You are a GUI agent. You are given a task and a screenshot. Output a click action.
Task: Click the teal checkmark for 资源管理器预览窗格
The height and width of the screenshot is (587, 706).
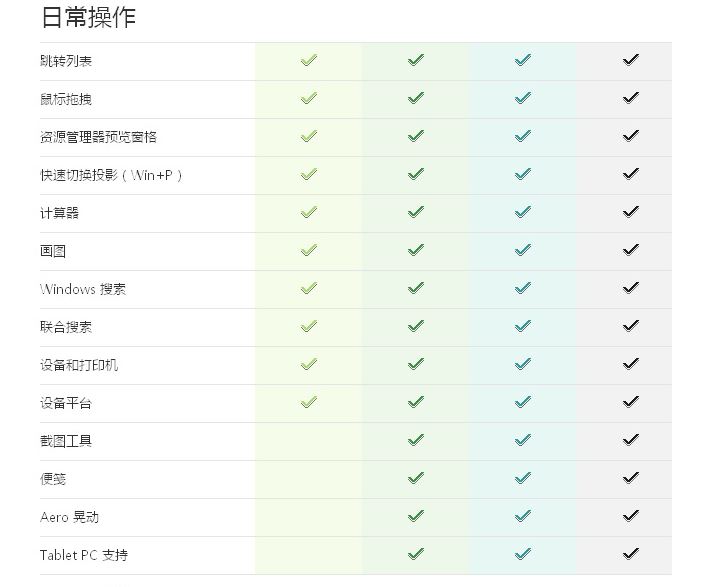(523, 136)
